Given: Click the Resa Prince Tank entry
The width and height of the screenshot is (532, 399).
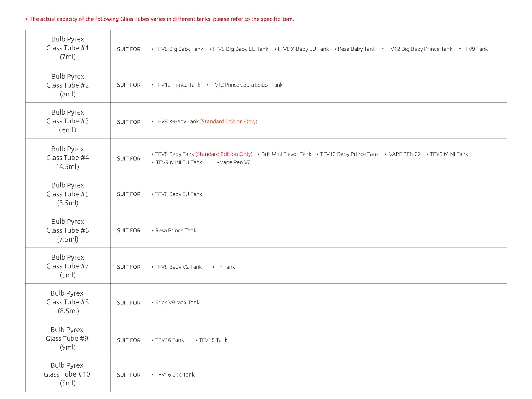Looking at the screenshot, I should click(x=175, y=230).
